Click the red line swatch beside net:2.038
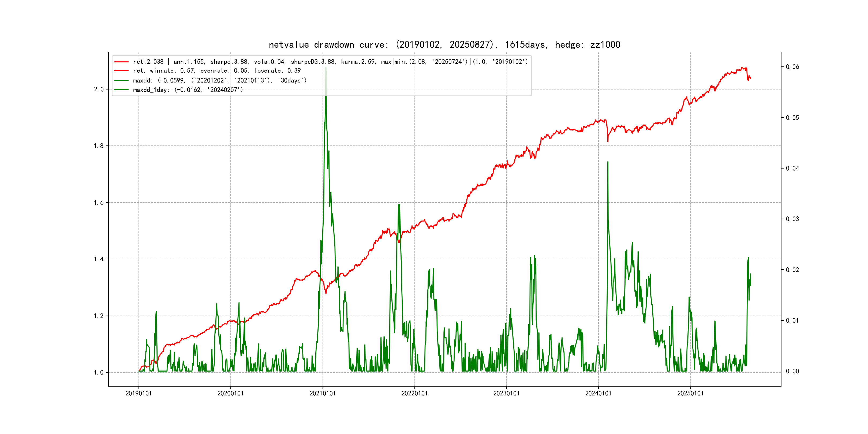The height and width of the screenshot is (434, 868). point(121,62)
